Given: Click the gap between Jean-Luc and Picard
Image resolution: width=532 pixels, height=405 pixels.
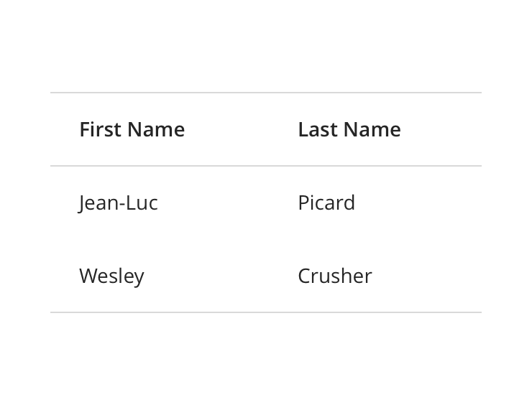Looking at the screenshot, I should pyautogui.click(x=226, y=202).
